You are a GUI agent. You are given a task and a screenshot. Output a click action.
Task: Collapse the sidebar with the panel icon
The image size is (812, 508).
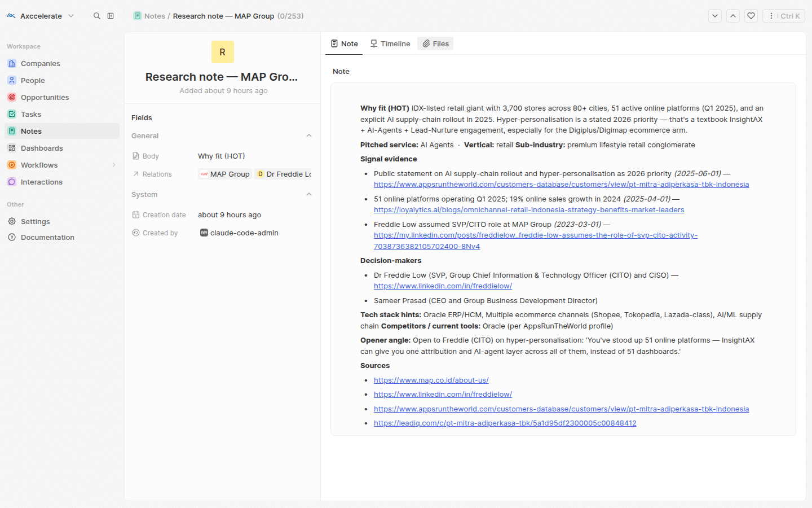111,16
